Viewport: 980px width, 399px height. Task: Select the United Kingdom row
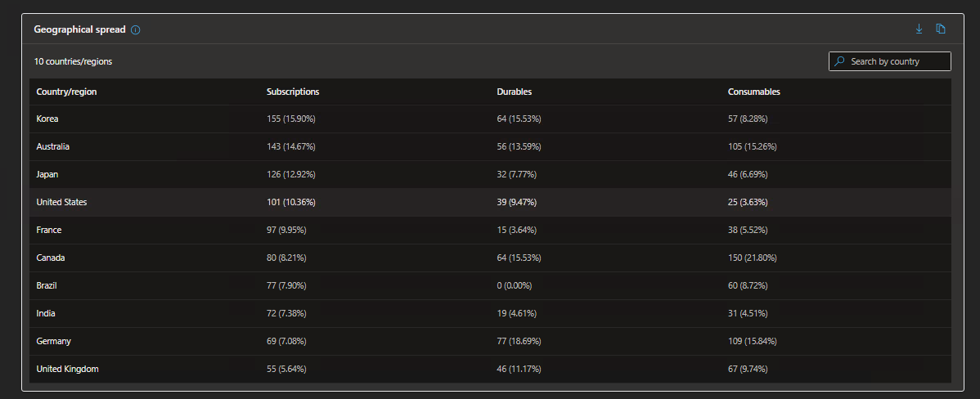[x=490, y=369]
